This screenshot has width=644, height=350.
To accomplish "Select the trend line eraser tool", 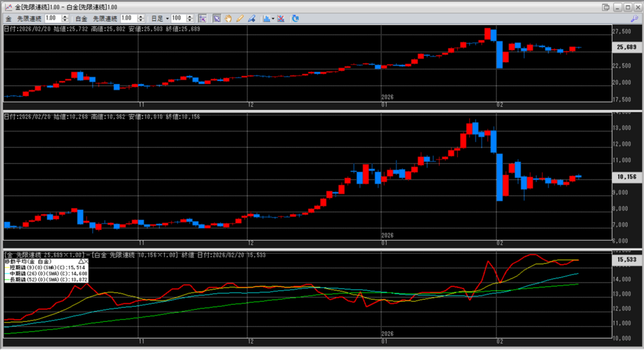I will point(251,18).
